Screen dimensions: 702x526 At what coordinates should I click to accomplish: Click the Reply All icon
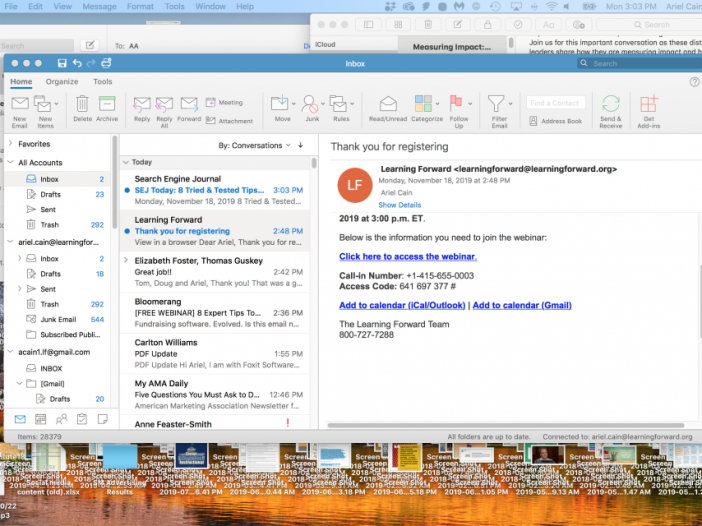coord(164,105)
